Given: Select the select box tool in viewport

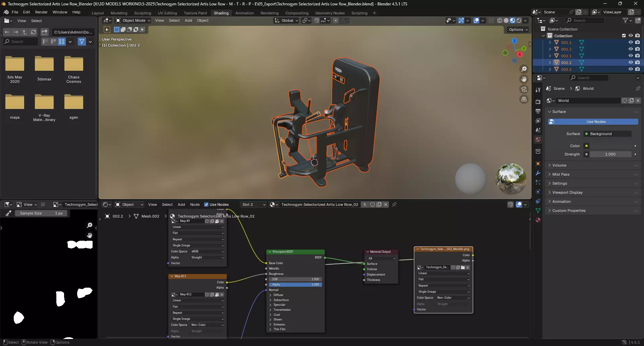Looking at the screenshot, I should (107, 30).
